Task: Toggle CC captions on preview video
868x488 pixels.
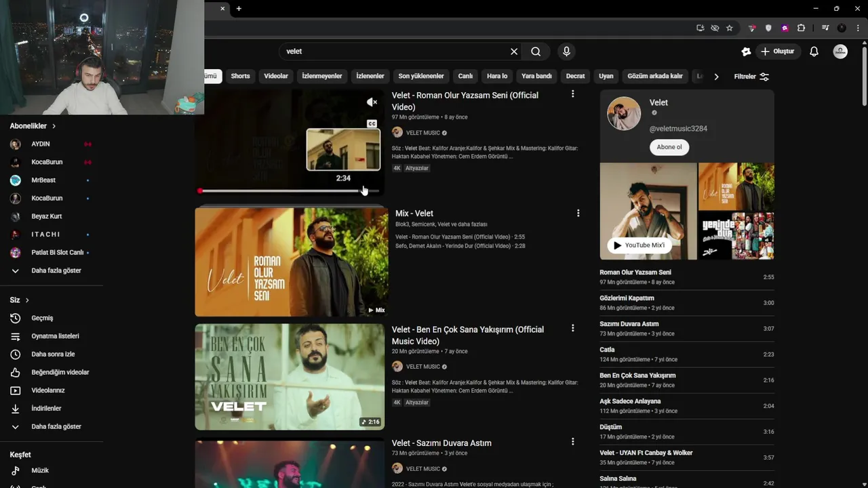Action: 372,123
